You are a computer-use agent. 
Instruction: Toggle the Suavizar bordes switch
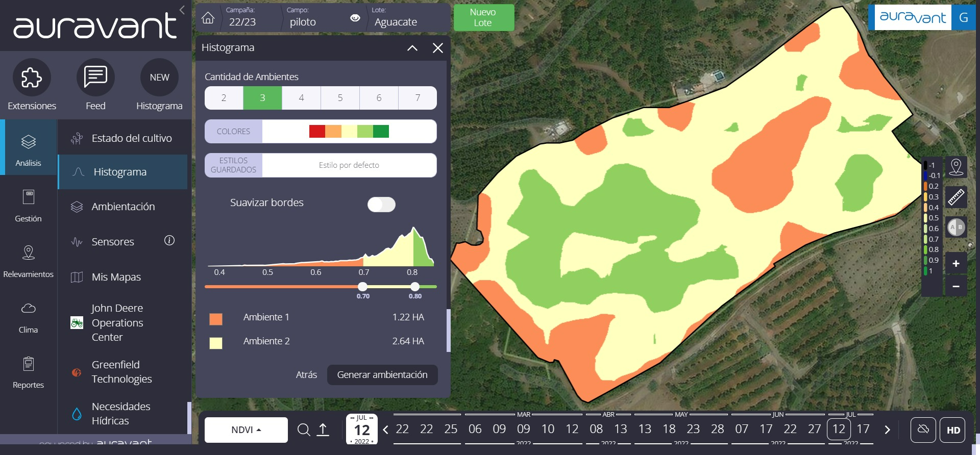(381, 205)
